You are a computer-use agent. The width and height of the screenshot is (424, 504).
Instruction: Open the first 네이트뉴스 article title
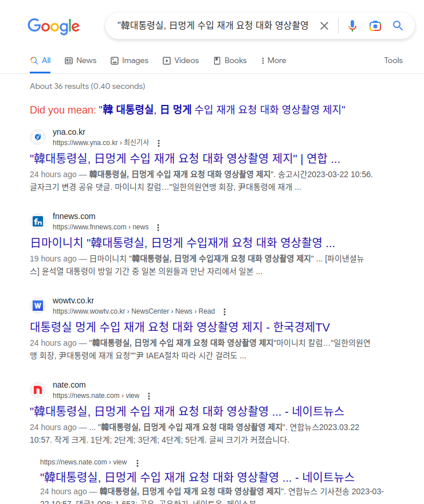tap(187, 411)
